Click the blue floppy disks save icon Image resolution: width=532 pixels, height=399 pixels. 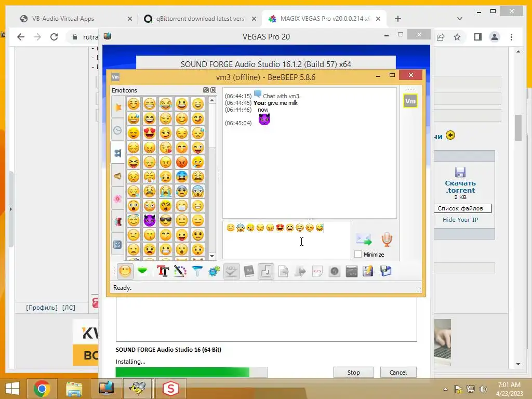pyautogui.click(x=386, y=271)
